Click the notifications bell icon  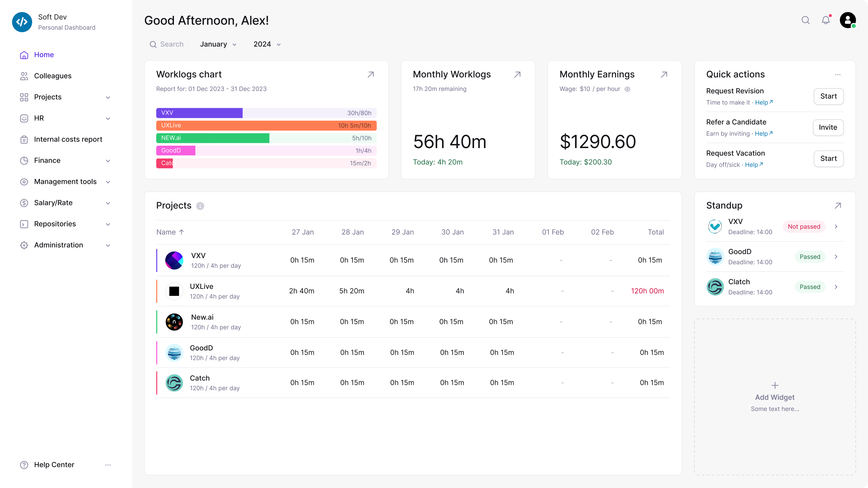pos(826,20)
